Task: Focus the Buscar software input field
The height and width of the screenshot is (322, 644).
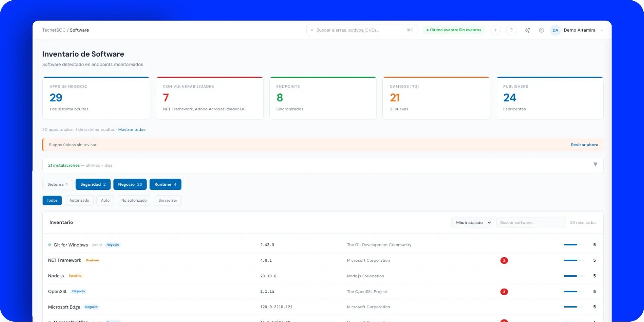Action: (531, 223)
